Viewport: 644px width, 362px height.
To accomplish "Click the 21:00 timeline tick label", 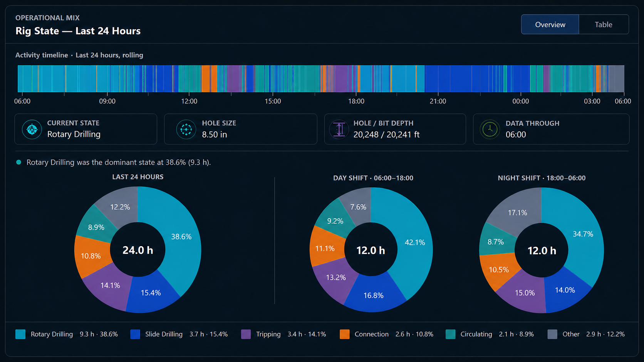I will [x=438, y=101].
